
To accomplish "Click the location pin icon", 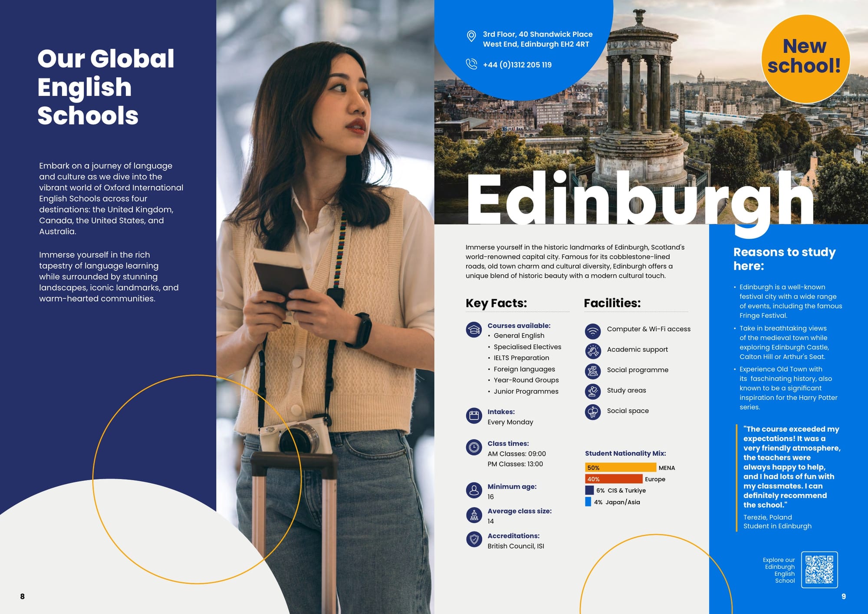I will pos(471,36).
